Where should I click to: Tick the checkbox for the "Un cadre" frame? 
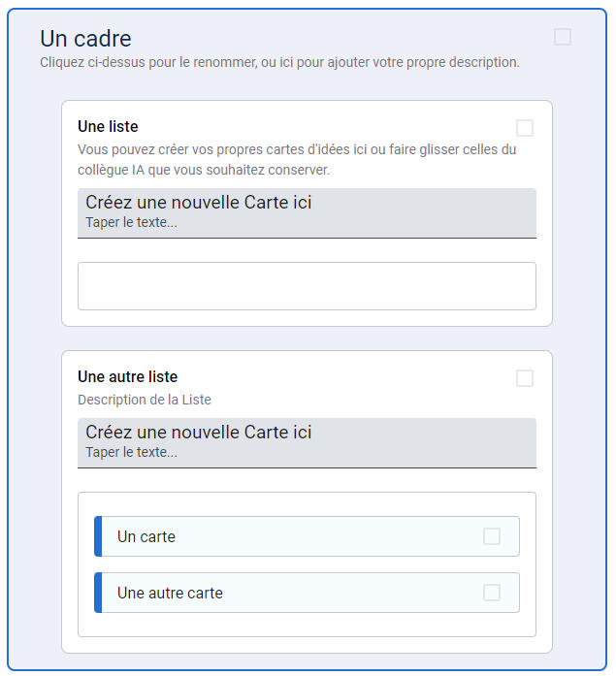[563, 37]
